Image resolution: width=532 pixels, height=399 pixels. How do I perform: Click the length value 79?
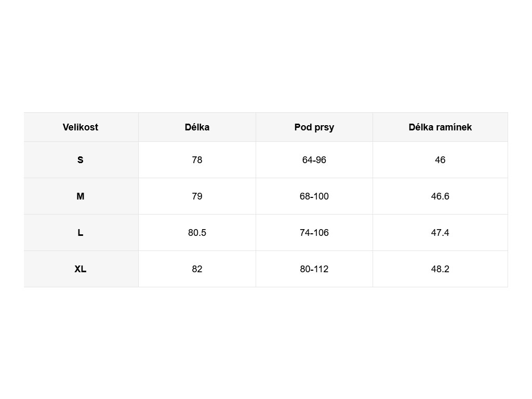pos(197,196)
